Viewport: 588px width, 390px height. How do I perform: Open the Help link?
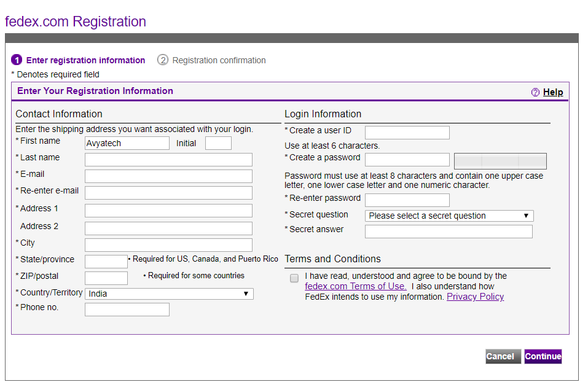point(553,92)
